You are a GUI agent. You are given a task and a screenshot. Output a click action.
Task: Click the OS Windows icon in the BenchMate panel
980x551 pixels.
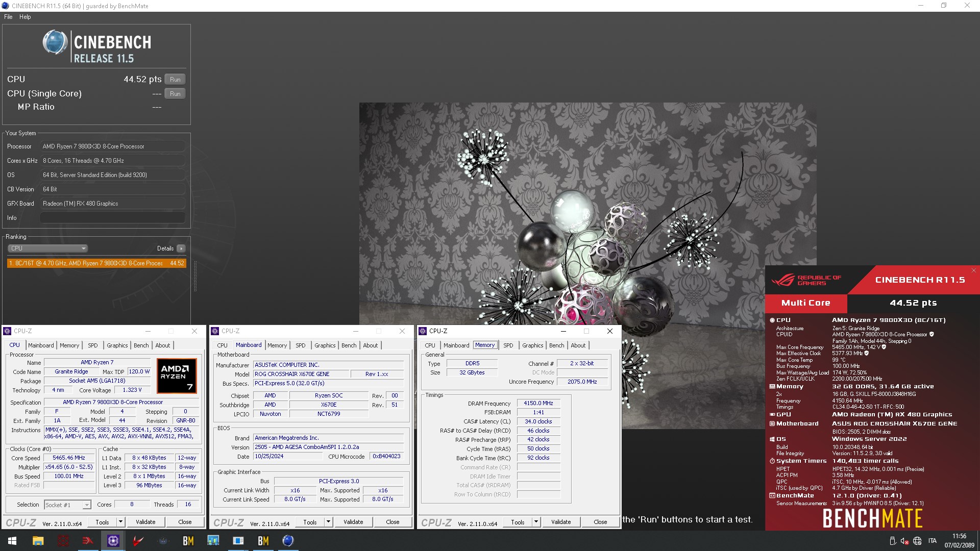tap(772, 439)
